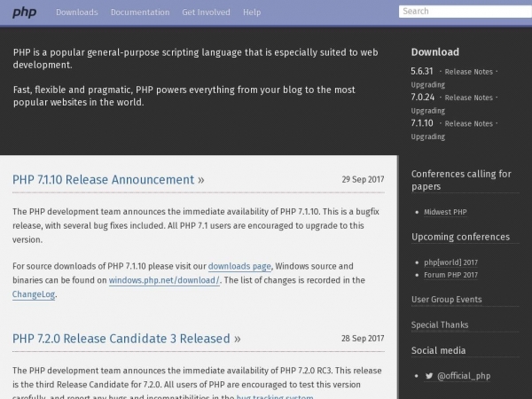Focus the Search input field
The width and height of the screenshot is (532, 399).
465,12
